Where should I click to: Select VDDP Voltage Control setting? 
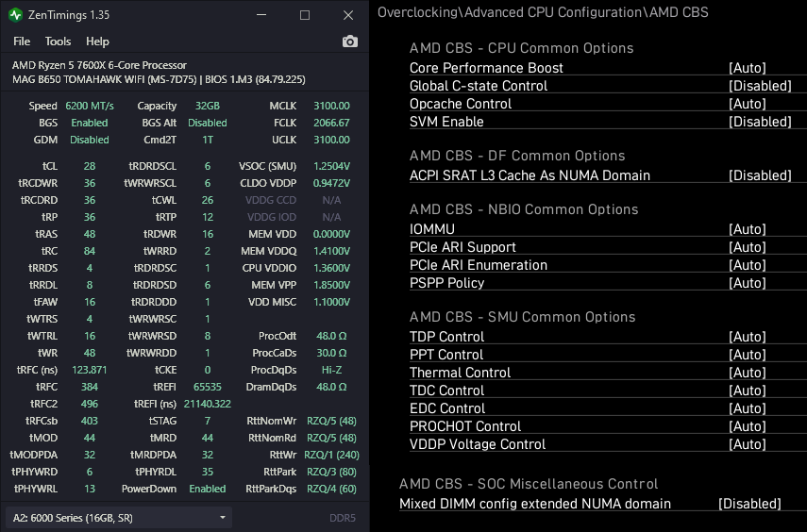(x=608, y=444)
